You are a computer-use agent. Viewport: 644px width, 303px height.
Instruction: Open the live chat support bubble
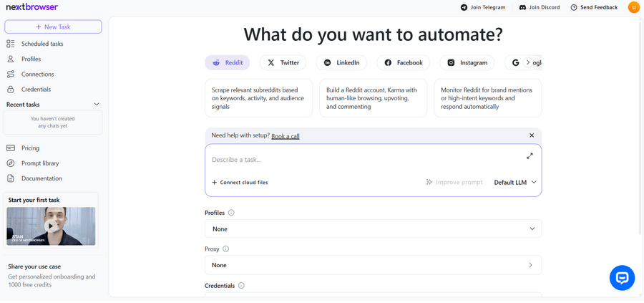(x=622, y=278)
